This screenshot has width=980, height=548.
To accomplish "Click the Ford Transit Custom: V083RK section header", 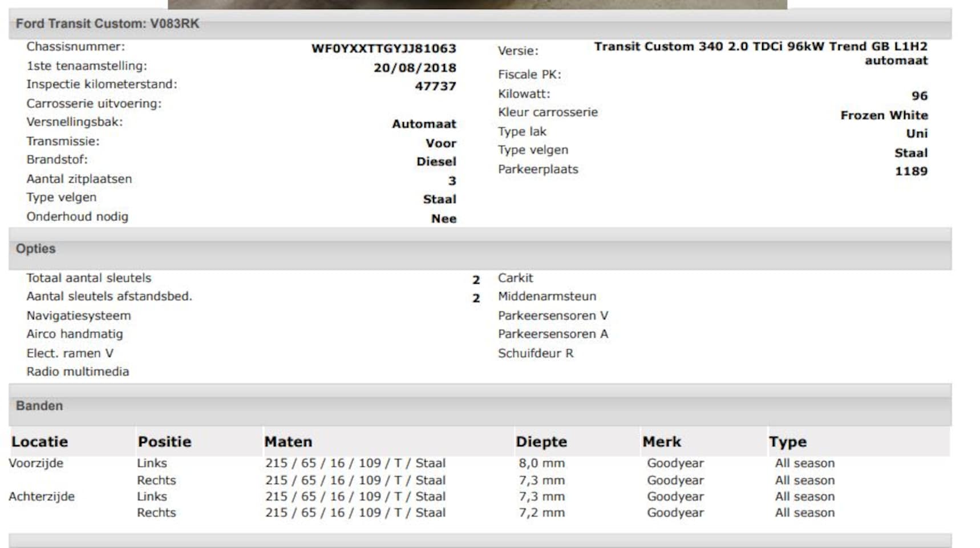I will click(107, 24).
